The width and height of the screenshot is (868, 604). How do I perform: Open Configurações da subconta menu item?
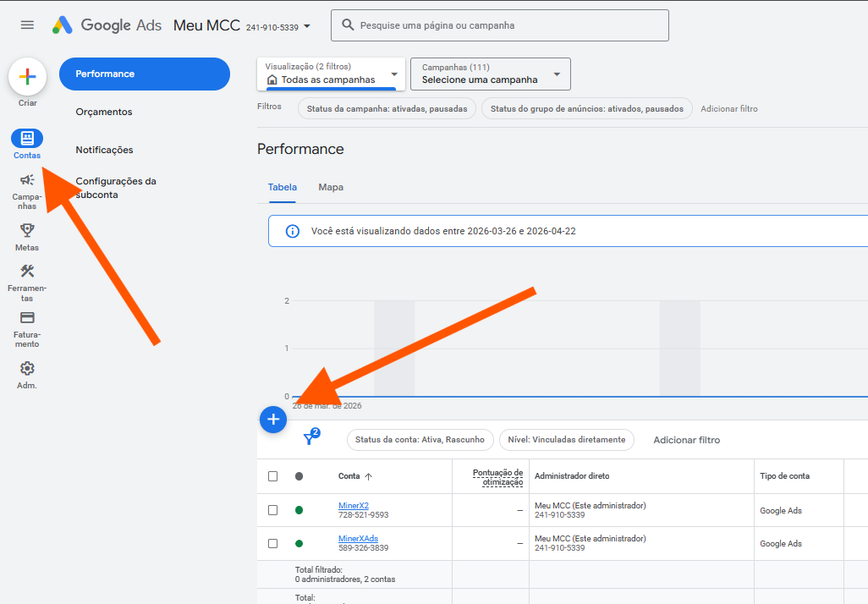click(x=116, y=188)
